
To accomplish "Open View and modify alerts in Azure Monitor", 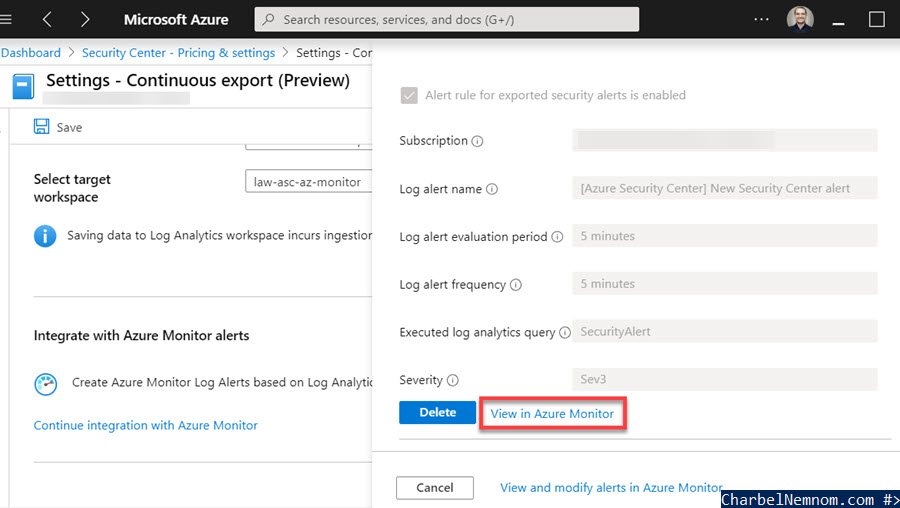I will [x=611, y=487].
